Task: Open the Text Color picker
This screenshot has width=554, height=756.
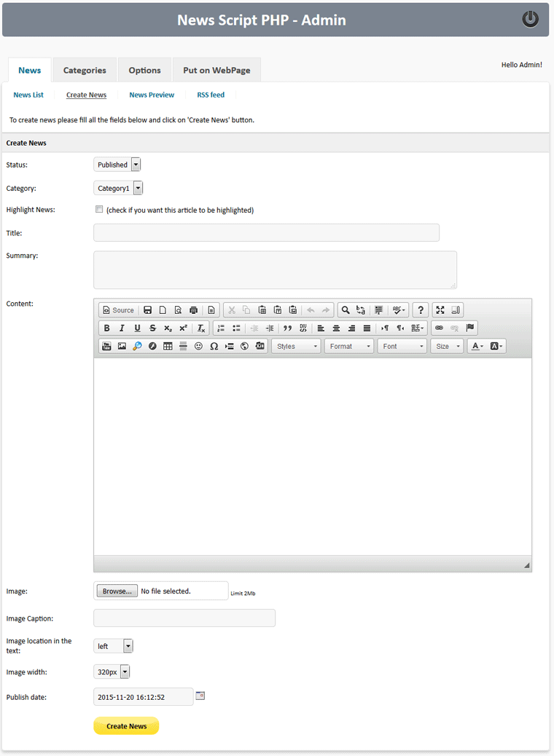Action: pos(477,346)
